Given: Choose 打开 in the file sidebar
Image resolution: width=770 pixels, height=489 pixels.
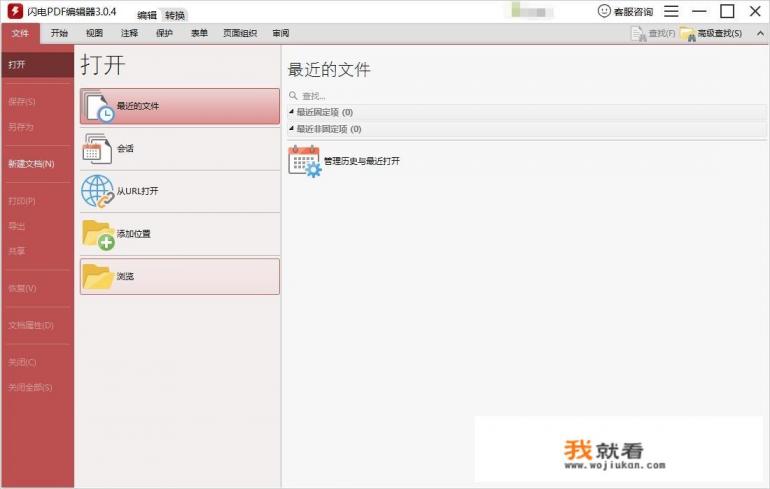Looking at the screenshot, I should 17,65.
